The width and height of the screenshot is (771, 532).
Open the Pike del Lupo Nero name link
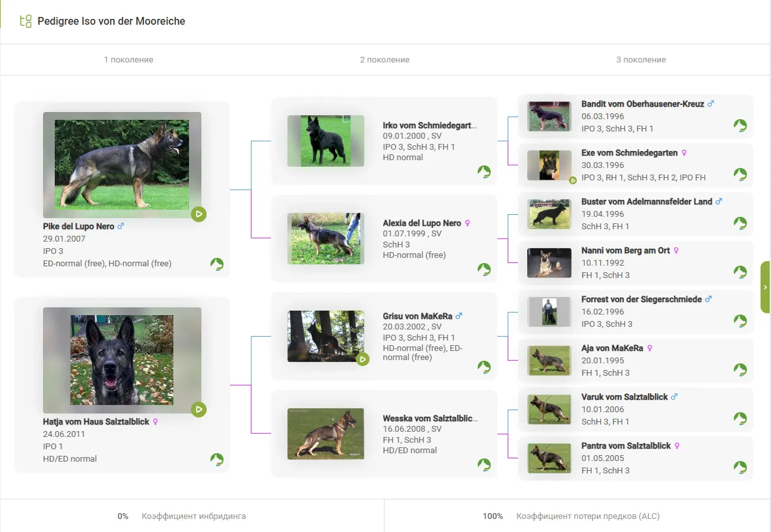[78, 227]
